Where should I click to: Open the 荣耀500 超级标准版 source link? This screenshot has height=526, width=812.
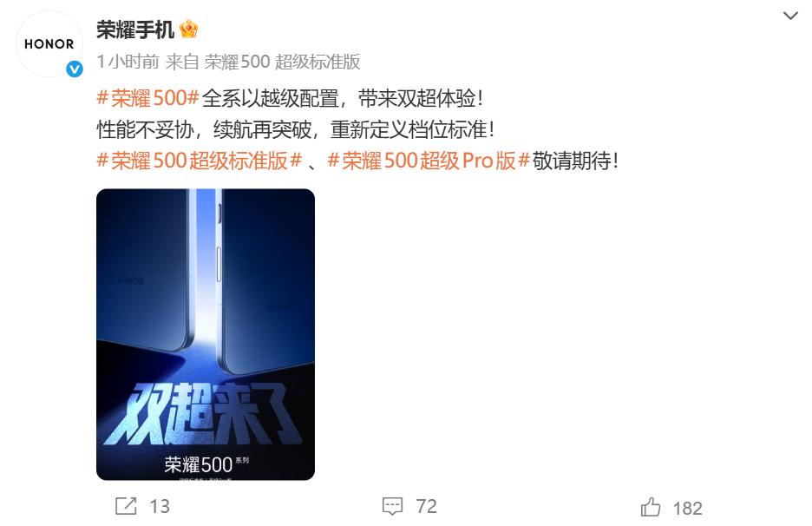[x=282, y=62]
